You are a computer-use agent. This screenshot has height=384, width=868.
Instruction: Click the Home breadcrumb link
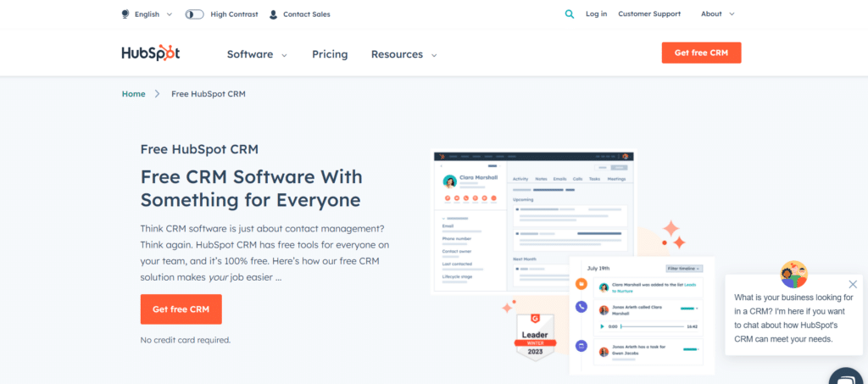pyautogui.click(x=133, y=94)
